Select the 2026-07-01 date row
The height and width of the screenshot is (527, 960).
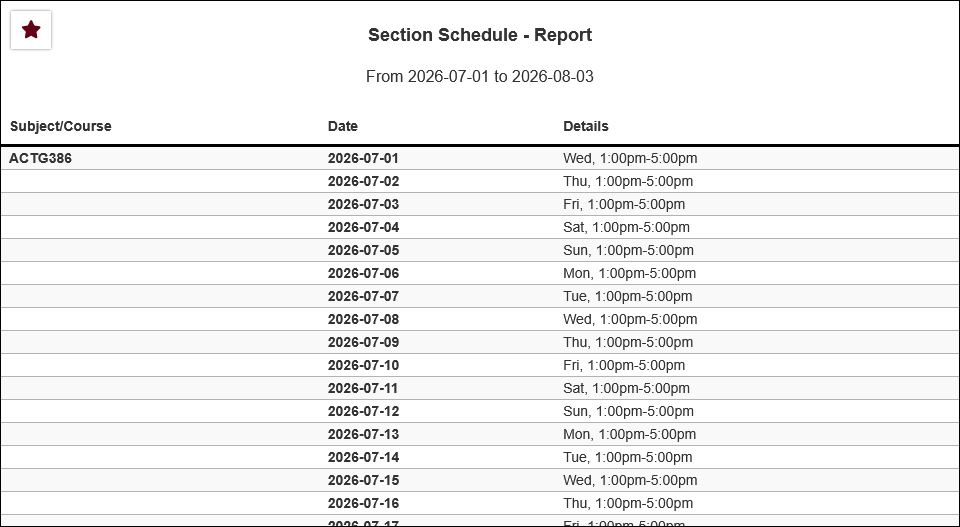click(480, 159)
